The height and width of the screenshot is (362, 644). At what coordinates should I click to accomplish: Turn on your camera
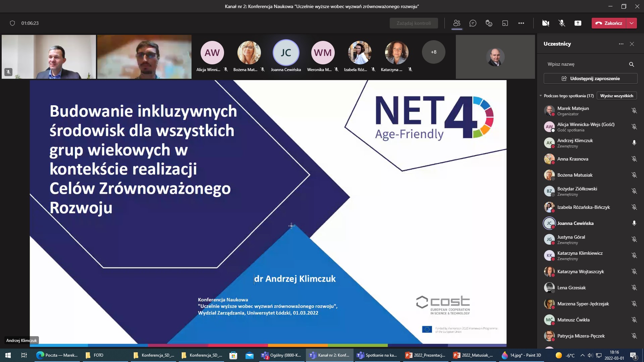[x=546, y=23]
